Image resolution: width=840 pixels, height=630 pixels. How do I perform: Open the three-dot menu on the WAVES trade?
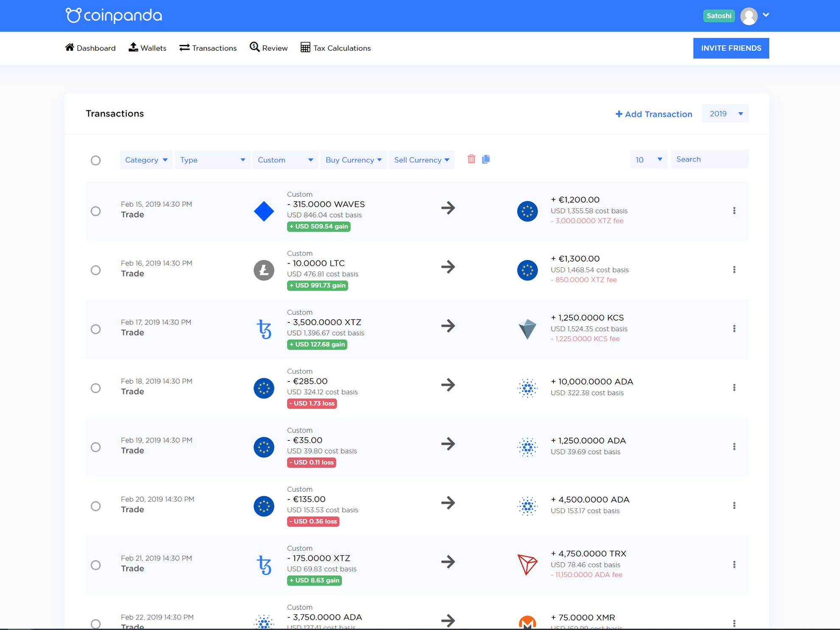(x=734, y=211)
